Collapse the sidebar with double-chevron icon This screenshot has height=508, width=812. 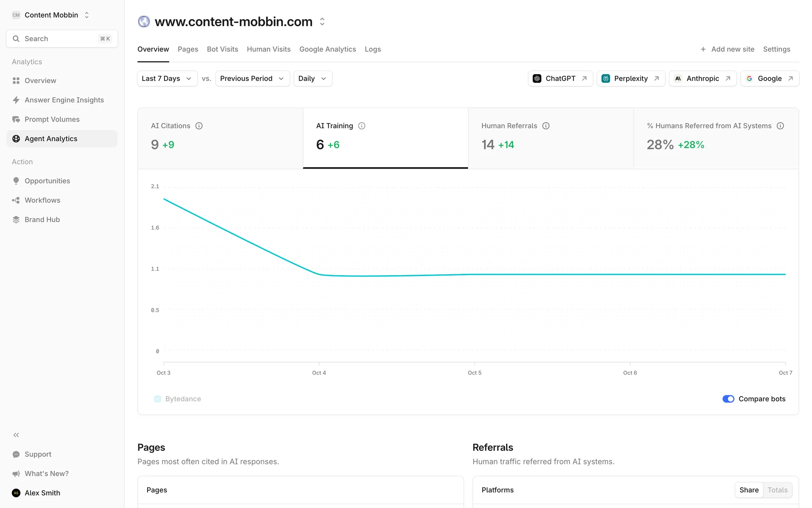pyautogui.click(x=16, y=435)
